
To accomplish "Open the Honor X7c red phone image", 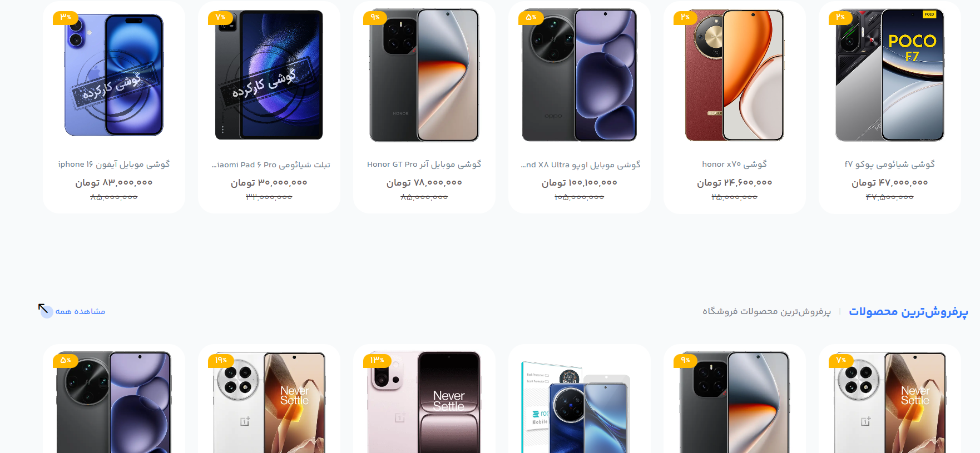I will click(x=735, y=75).
